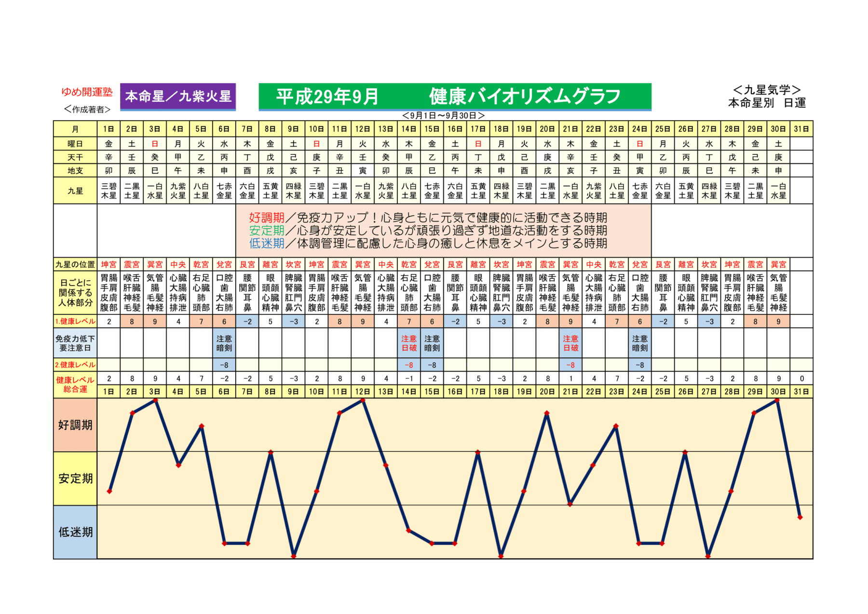Select the red 注意日破 cell for the 14th

[409, 343]
